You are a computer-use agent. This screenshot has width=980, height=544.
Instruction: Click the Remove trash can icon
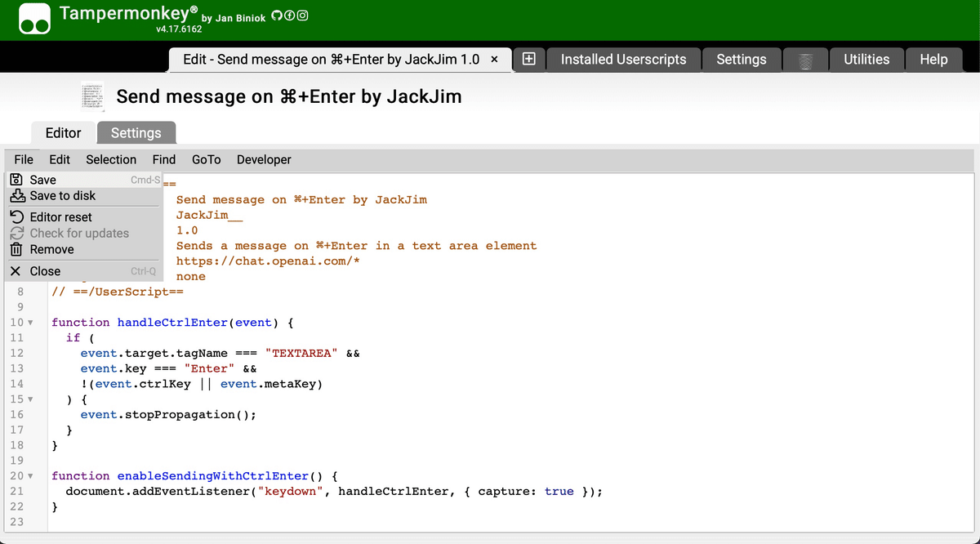click(16, 249)
